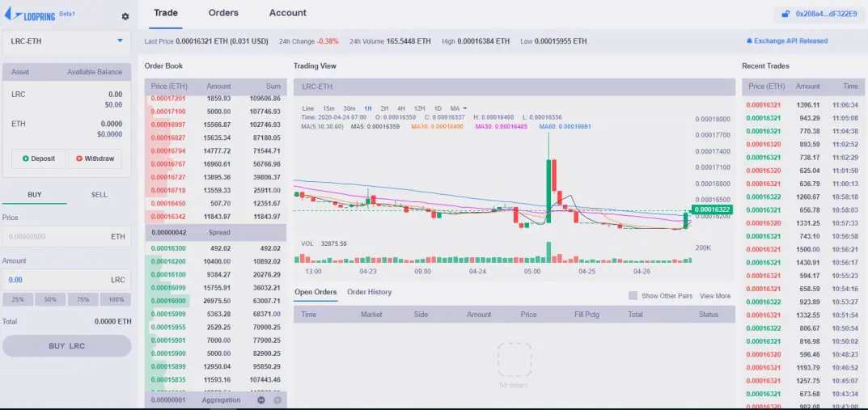Set amount to 75% of balance
868x410 pixels.
pyautogui.click(x=83, y=299)
